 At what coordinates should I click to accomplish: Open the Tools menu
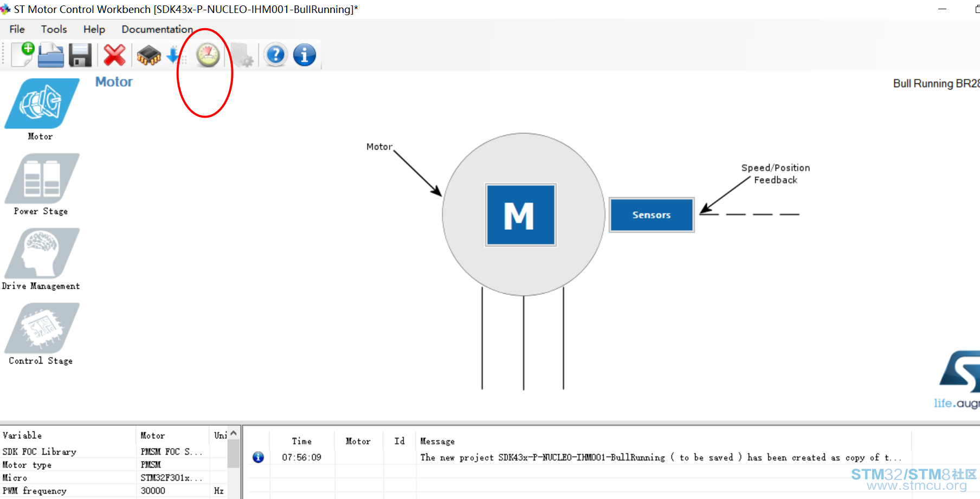pos(54,29)
